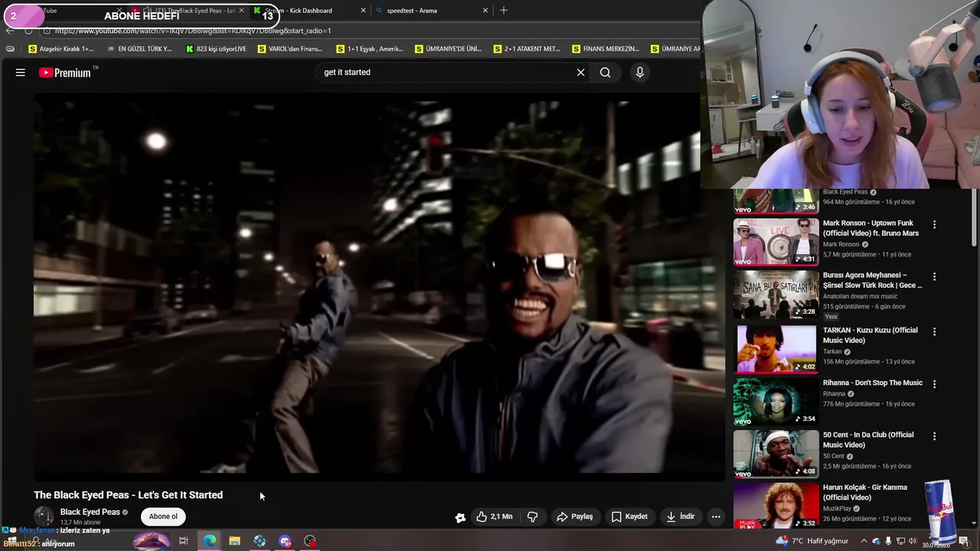This screenshot has width=980, height=551.
Task: Open the weather widget 7°C Hafif yağmur
Action: [x=812, y=541]
